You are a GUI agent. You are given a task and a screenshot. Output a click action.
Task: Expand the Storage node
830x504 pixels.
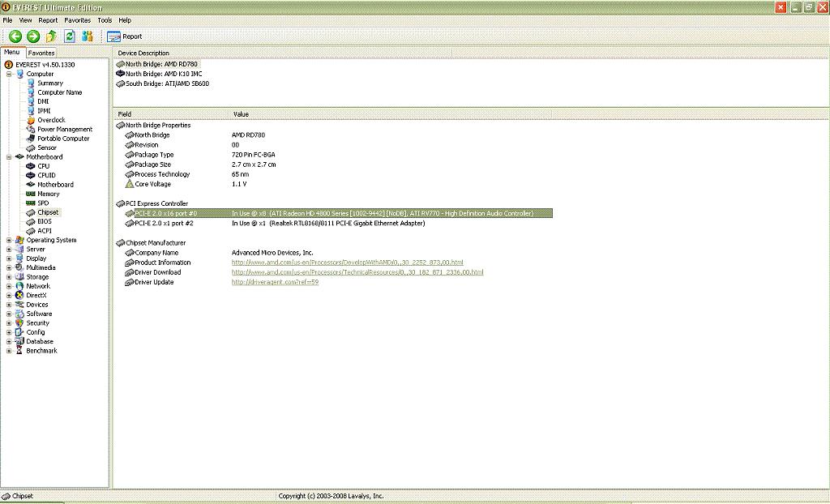[9, 277]
